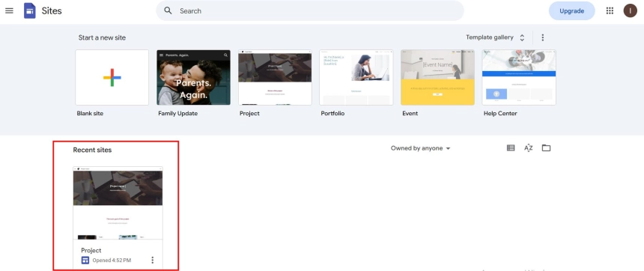644x271 pixels.
Task: Open the Owned by anyone dropdown
Action: pos(421,148)
